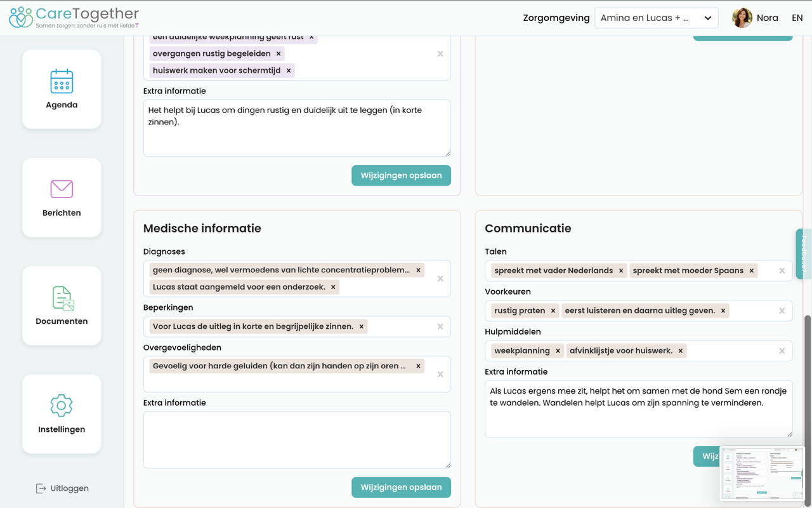Clear all Overgevoeligheden tags
This screenshot has width=812, height=508.
(440, 374)
